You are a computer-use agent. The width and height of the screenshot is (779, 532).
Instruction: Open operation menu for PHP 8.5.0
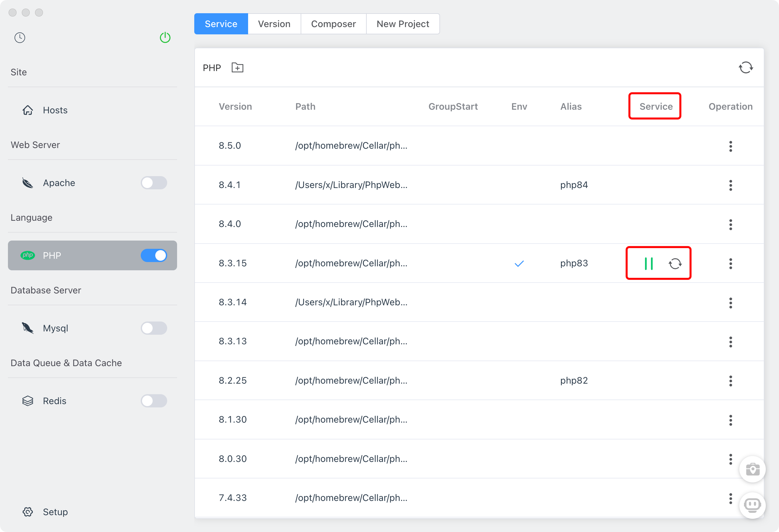[730, 146]
